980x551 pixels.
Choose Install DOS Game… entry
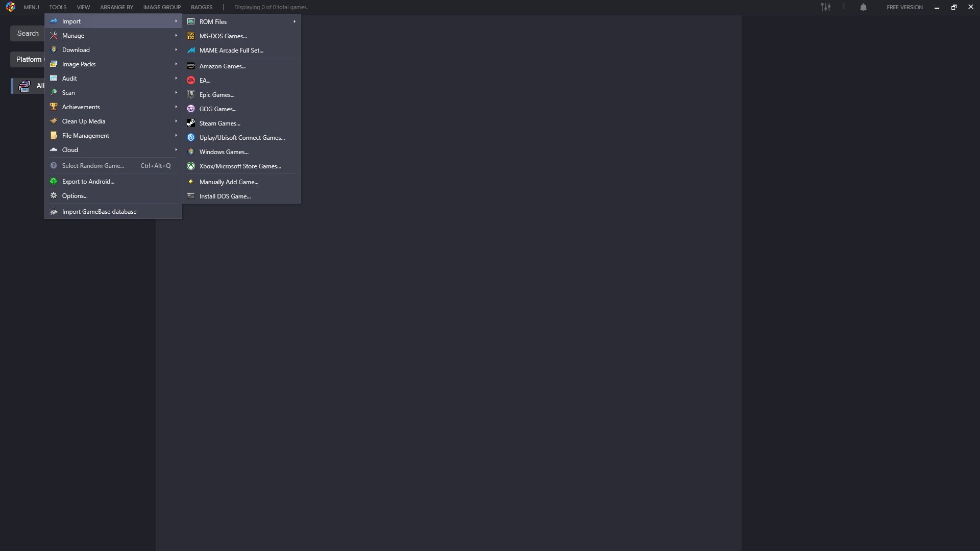[x=241, y=196]
